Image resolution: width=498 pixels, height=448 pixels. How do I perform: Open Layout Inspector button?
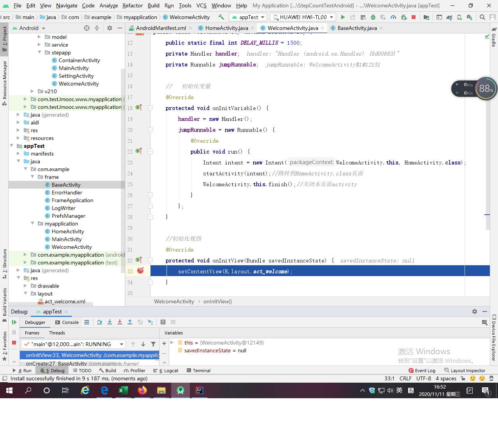(465, 371)
